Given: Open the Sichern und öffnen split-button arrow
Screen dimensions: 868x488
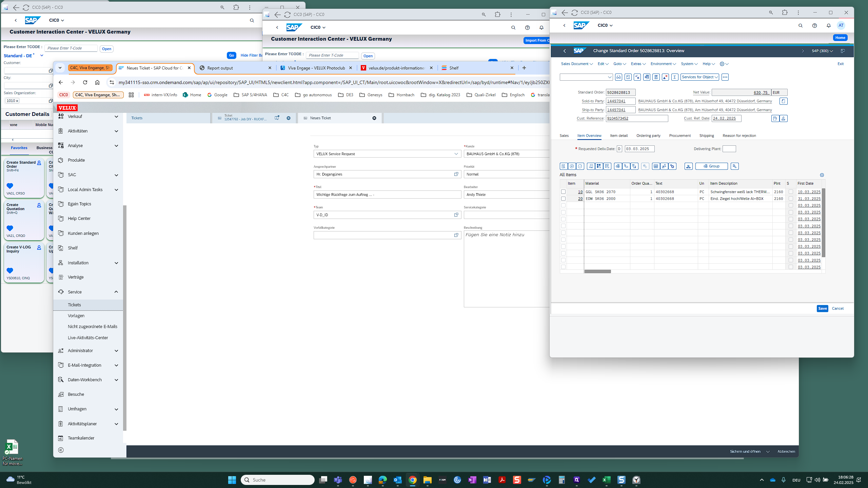Looking at the screenshot, I should tap(768, 452).
